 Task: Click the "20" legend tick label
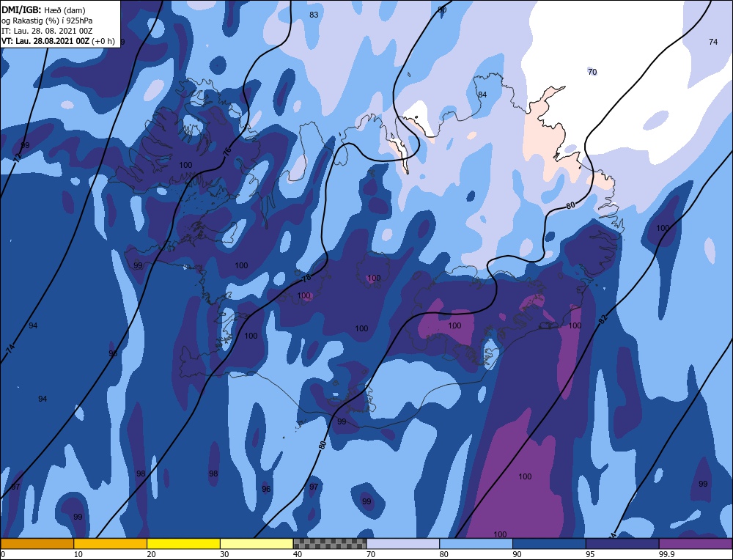[x=152, y=554]
